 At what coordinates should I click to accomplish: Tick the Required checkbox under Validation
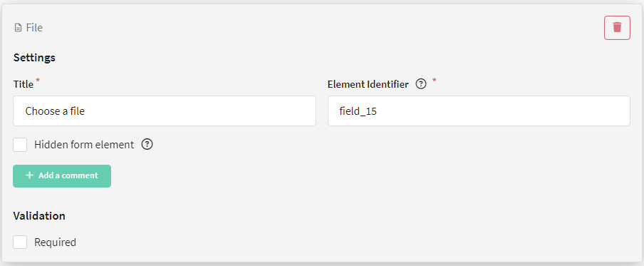click(20, 242)
